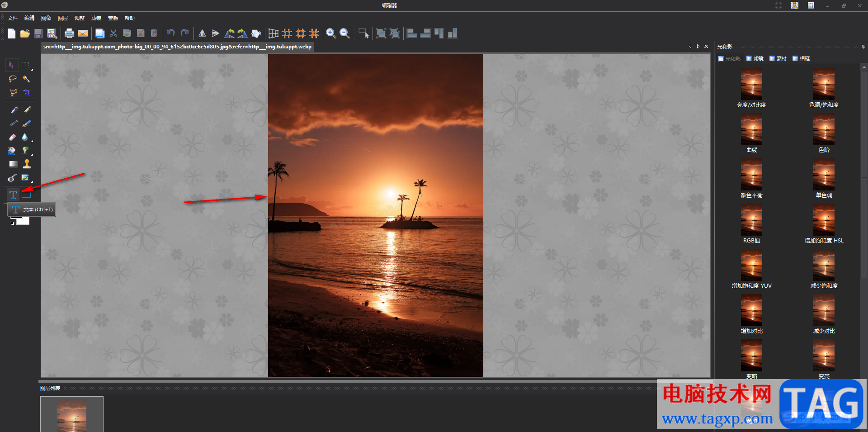
Task: Close the open document tab
Action: tap(706, 47)
